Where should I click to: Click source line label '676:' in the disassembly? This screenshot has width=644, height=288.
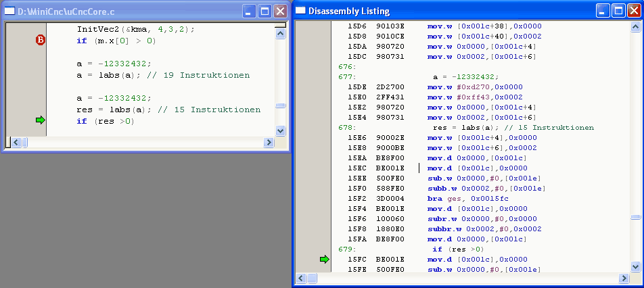346,66
